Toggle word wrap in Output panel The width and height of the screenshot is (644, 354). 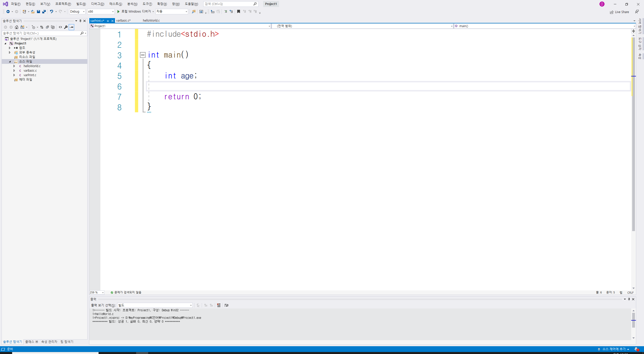(x=226, y=305)
